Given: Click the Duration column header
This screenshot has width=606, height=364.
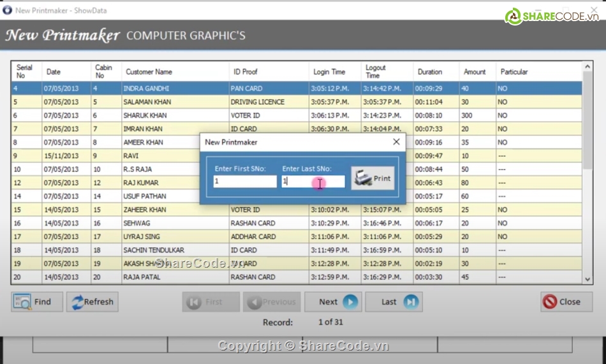Looking at the screenshot, I should click(x=430, y=72).
